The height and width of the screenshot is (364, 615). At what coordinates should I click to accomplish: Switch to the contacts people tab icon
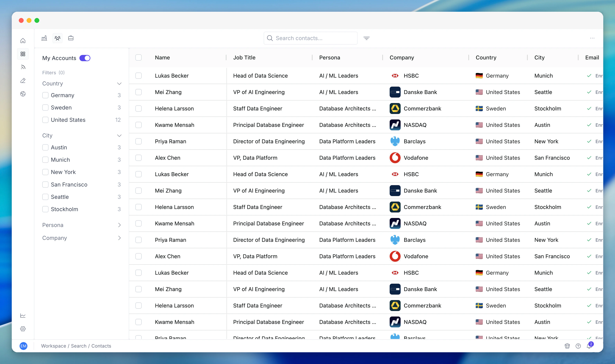coord(58,38)
